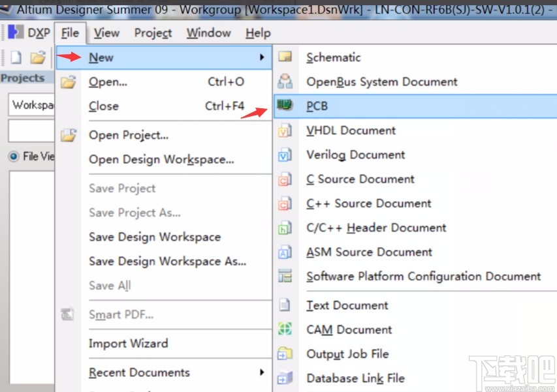Select the File View radio button
The image size is (557, 392).
14,156
